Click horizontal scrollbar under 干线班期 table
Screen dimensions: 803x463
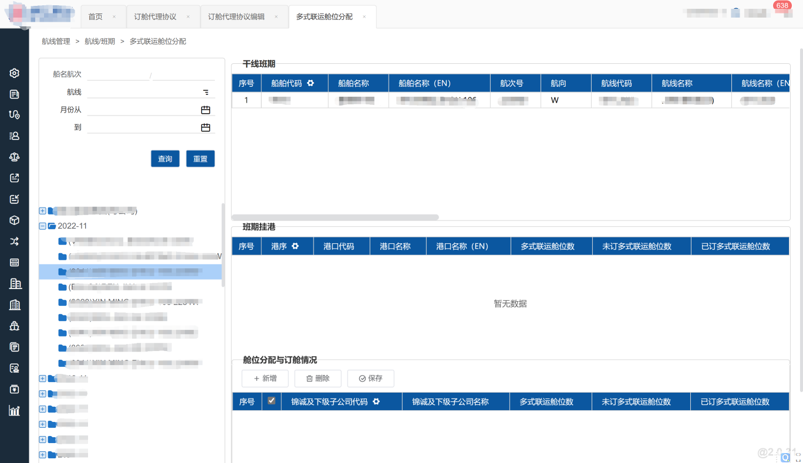coord(336,217)
